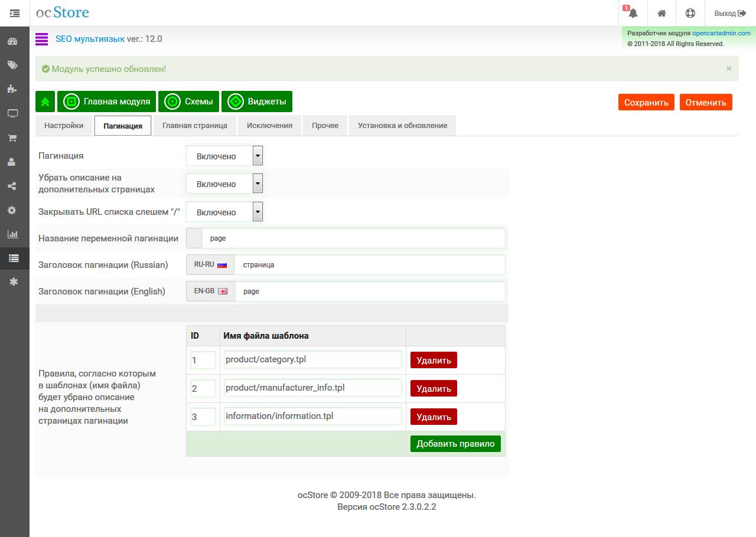Save settings with Сохранить

646,102
